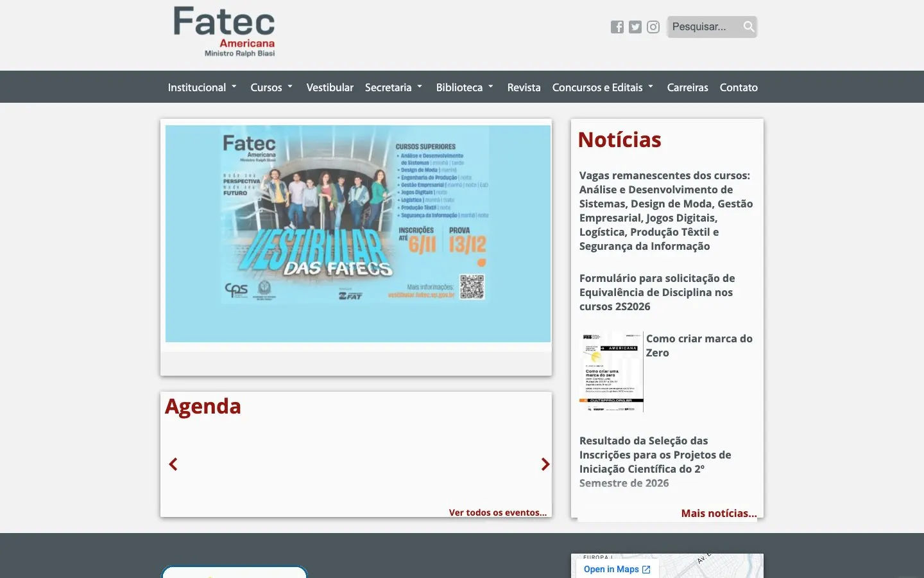Open the Como criar marca do Zero headline

(699, 346)
